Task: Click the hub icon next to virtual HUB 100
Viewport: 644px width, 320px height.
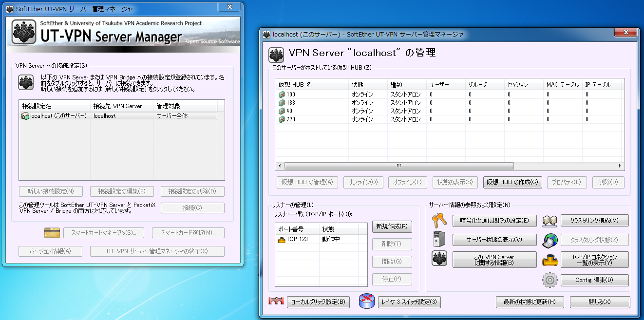Action: click(282, 94)
